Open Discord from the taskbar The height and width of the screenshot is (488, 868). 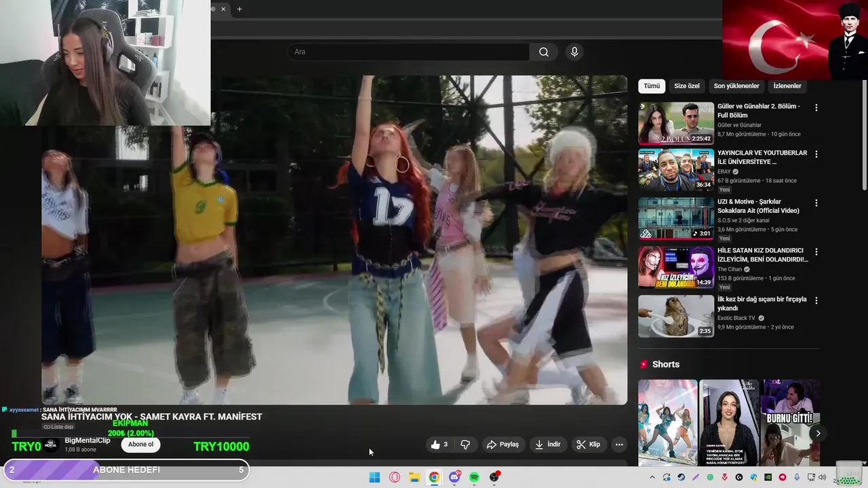[x=454, y=477]
